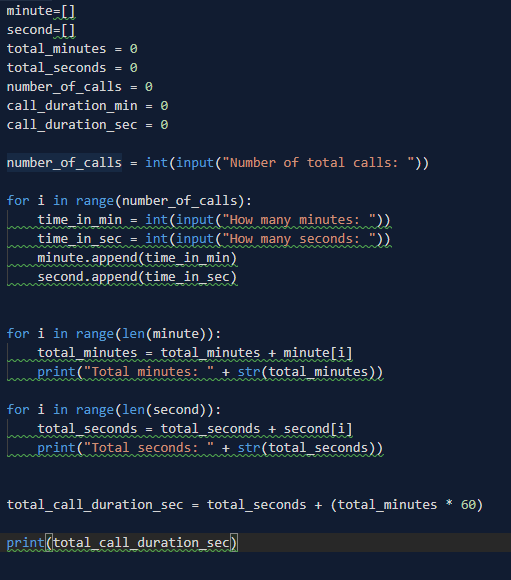This screenshot has width=511, height=580.
Task: Click 'str(total_minutes)' in the print call
Action: (x=306, y=372)
